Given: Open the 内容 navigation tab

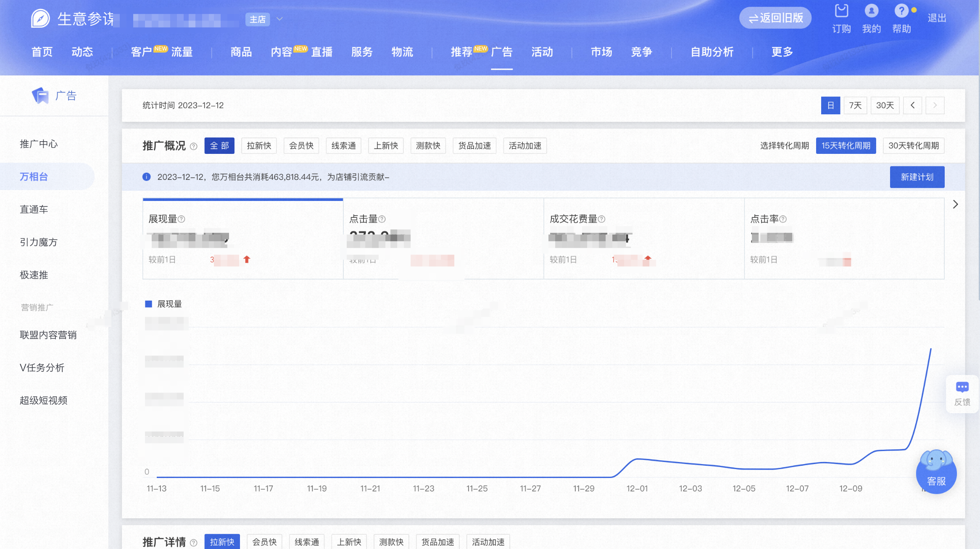Looking at the screenshot, I should coord(282,52).
